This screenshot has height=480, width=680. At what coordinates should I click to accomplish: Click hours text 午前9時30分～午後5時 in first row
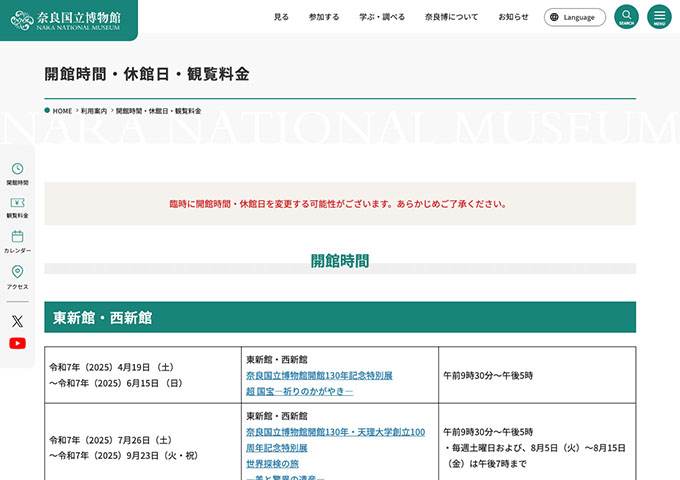488,376
